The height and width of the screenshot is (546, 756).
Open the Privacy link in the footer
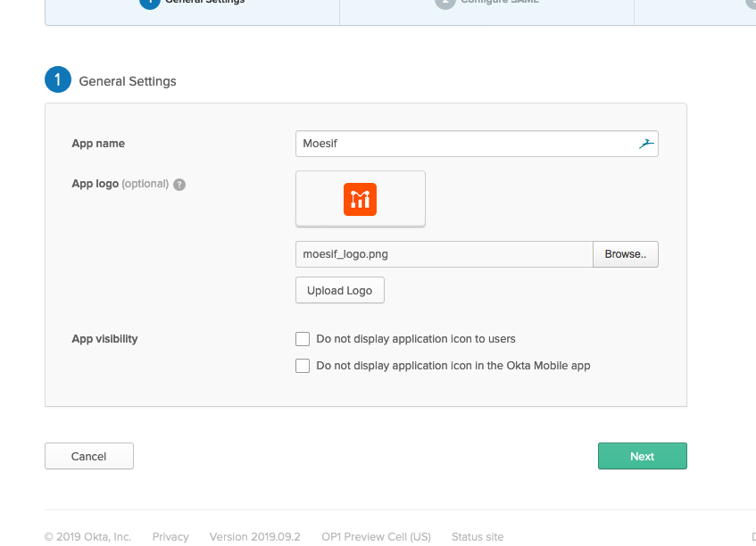[170, 536]
